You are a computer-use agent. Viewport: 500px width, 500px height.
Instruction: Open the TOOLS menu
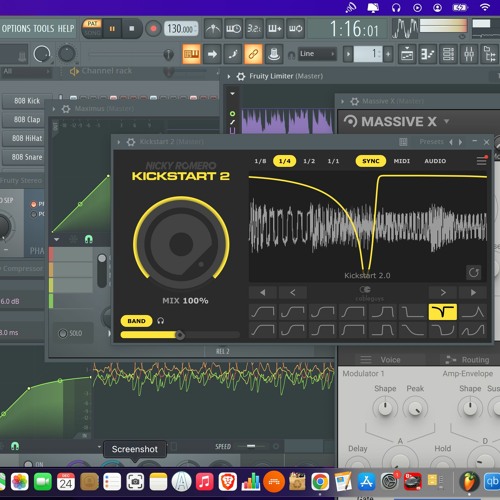coord(44,29)
